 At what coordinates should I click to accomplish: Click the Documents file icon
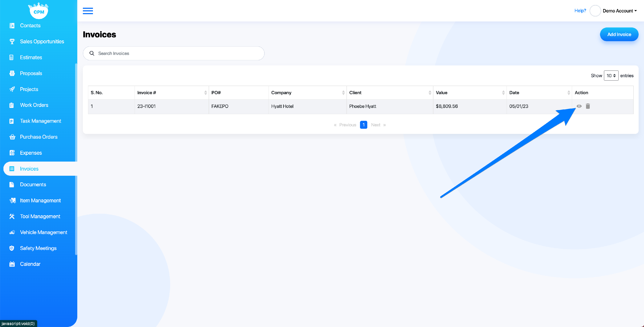coord(12,185)
